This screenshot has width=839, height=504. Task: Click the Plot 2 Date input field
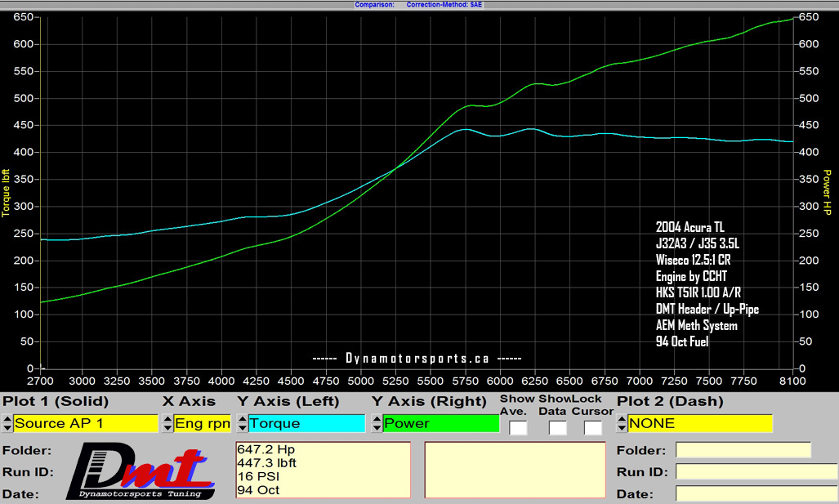[x=756, y=493]
